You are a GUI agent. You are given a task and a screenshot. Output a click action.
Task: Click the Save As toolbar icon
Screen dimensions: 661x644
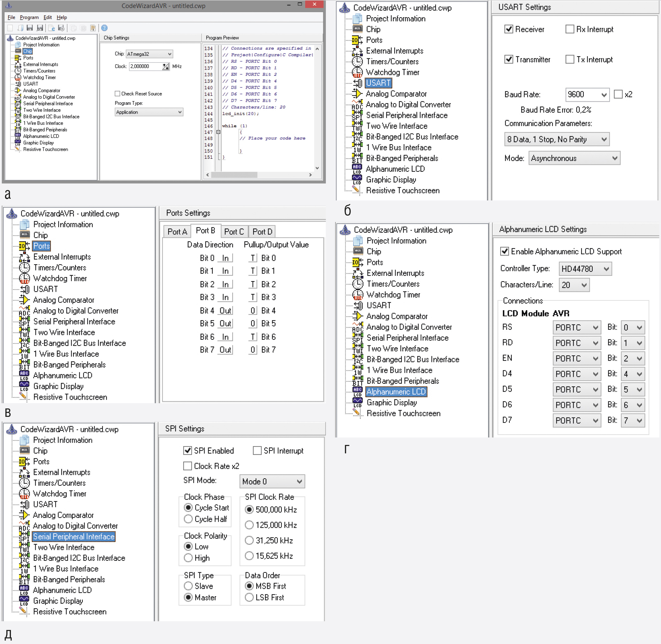pos(40,28)
